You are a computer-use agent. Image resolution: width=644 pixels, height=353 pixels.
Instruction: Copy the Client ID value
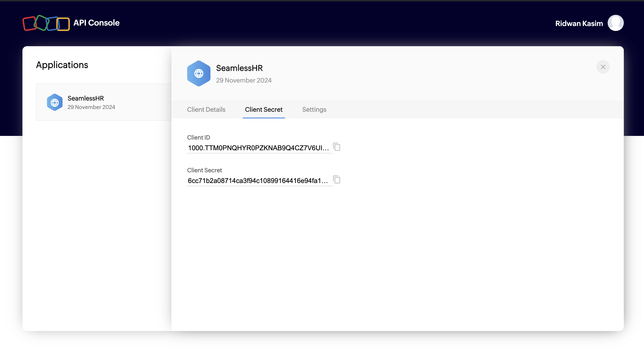[x=337, y=147]
